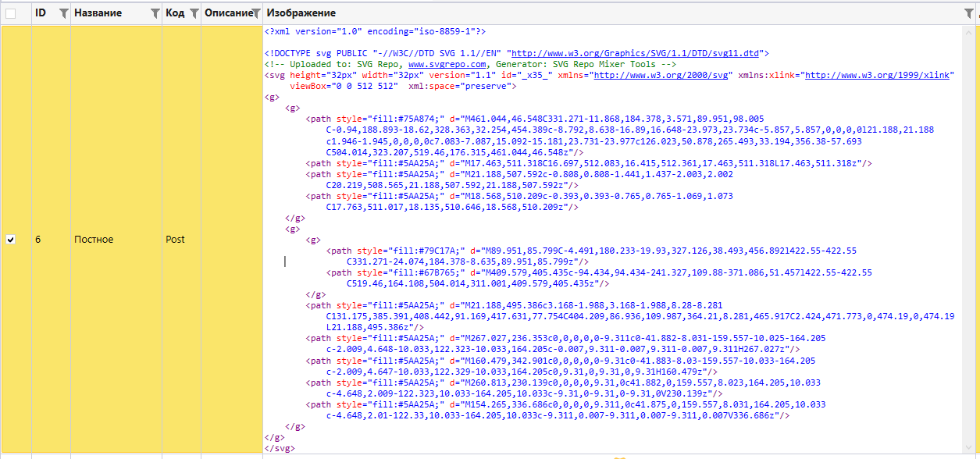Image resolution: width=980 pixels, height=459 pixels.
Task: Open filter for the Код column
Action: point(194,13)
